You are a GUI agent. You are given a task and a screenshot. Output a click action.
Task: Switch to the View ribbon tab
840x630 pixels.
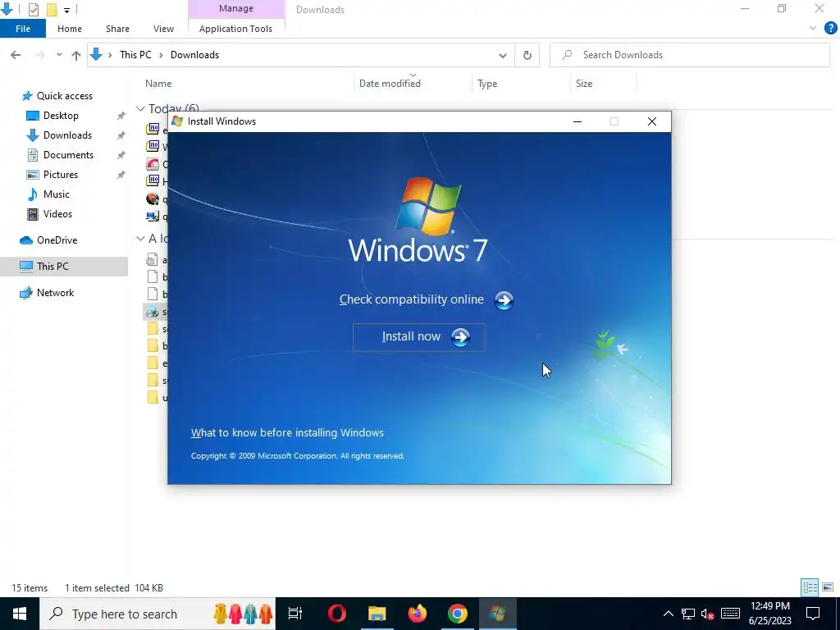tap(163, 29)
